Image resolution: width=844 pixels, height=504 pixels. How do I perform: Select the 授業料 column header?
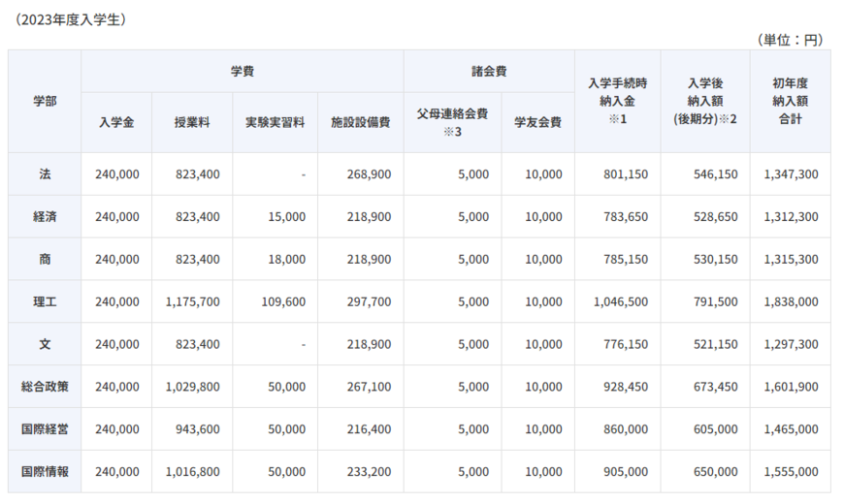[192, 122]
